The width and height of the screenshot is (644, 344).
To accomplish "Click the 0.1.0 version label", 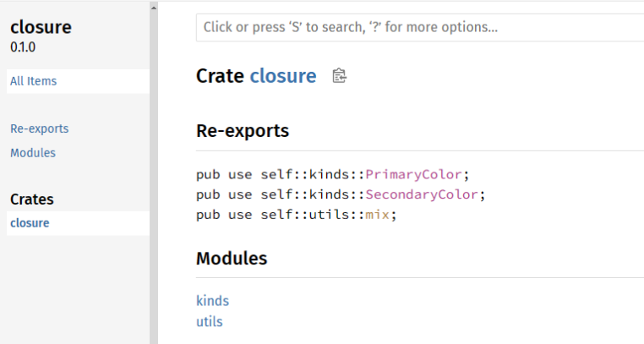I will pos(23,47).
